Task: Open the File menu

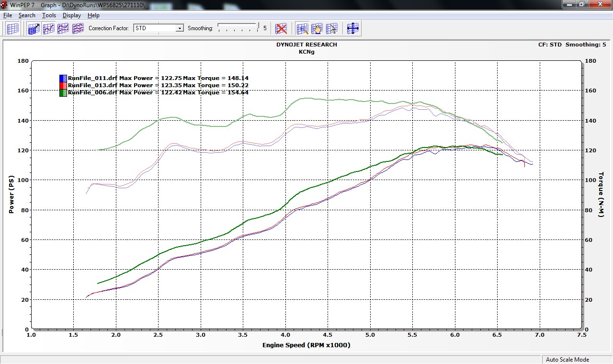Action: pyautogui.click(x=7, y=15)
